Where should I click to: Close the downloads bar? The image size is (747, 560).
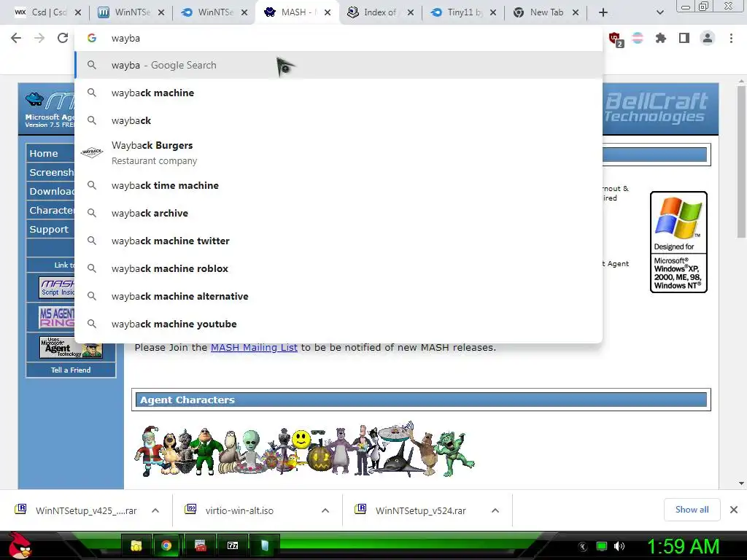click(734, 510)
